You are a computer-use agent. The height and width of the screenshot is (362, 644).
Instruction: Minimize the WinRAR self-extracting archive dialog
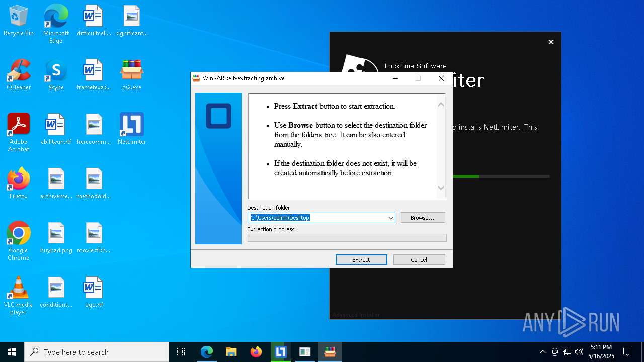click(395, 78)
